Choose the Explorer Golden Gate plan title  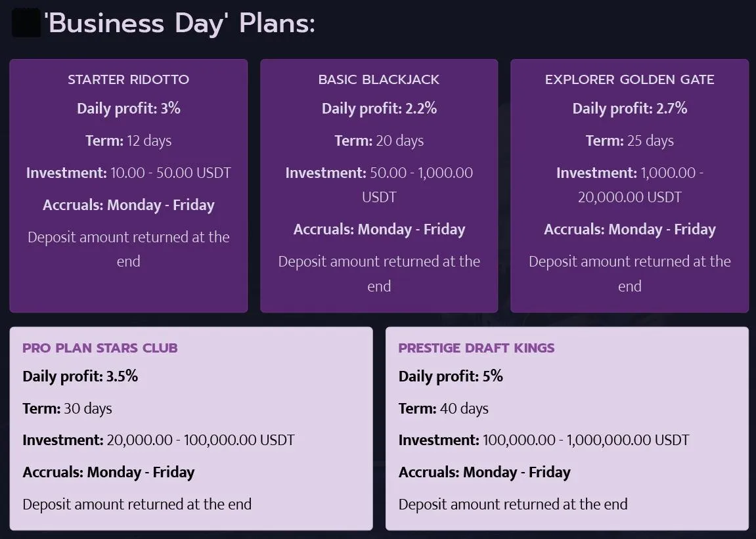[629, 79]
